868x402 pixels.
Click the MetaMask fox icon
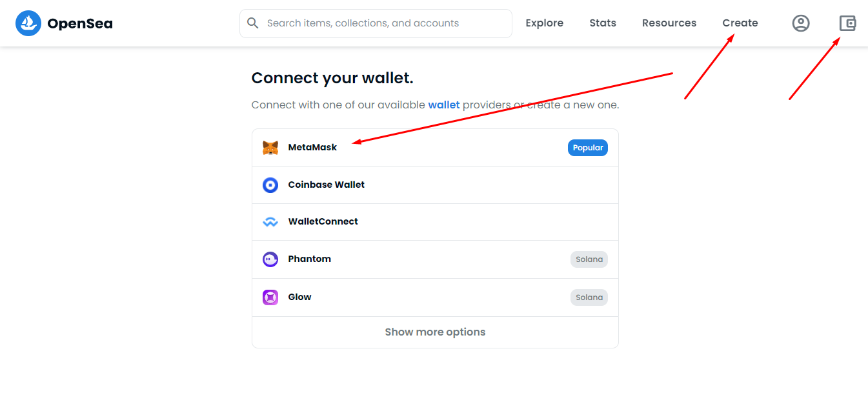pos(270,148)
